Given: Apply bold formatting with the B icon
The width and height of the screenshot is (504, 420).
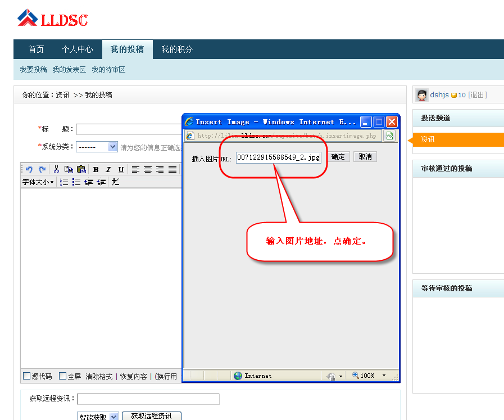Looking at the screenshot, I should pyautogui.click(x=96, y=169).
